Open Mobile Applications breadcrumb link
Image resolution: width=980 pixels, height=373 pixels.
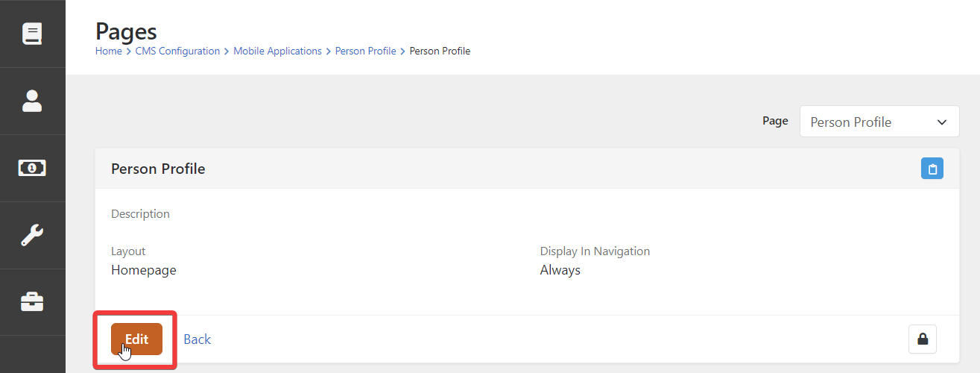pos(277,51)
